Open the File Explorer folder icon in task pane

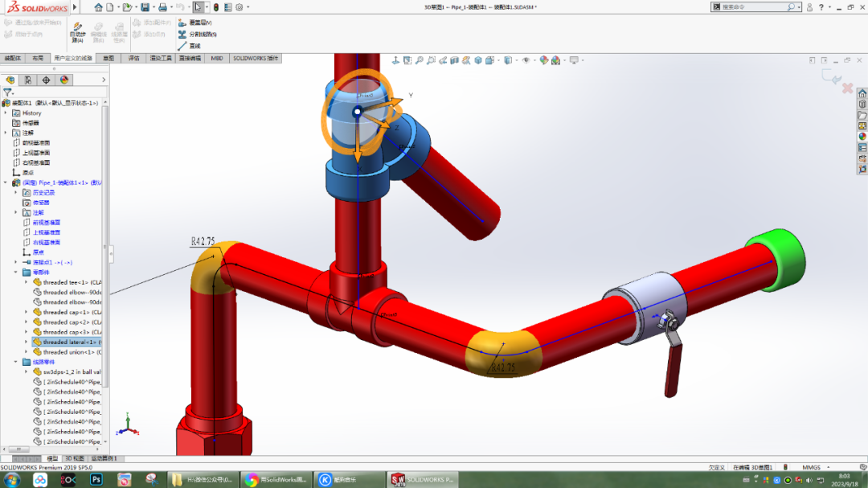coord(862,115)
